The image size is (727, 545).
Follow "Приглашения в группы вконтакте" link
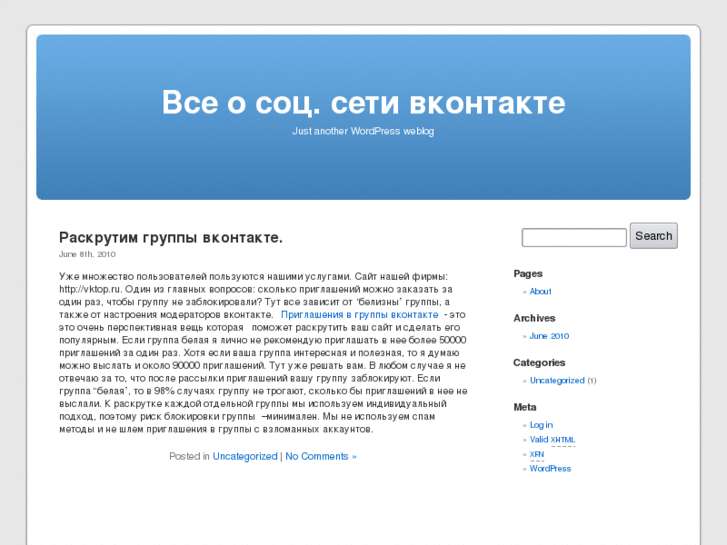tap(359, 314)
